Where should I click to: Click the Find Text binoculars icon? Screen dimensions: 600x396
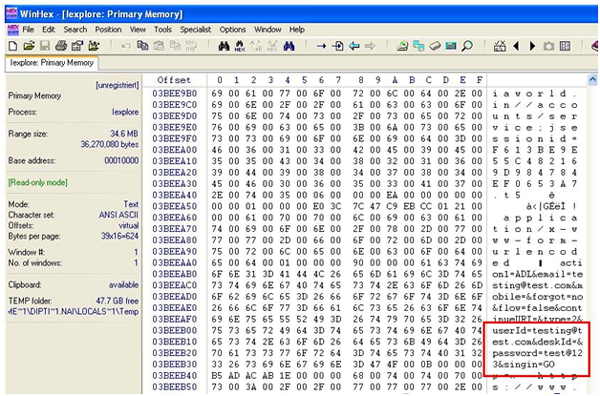224,46
